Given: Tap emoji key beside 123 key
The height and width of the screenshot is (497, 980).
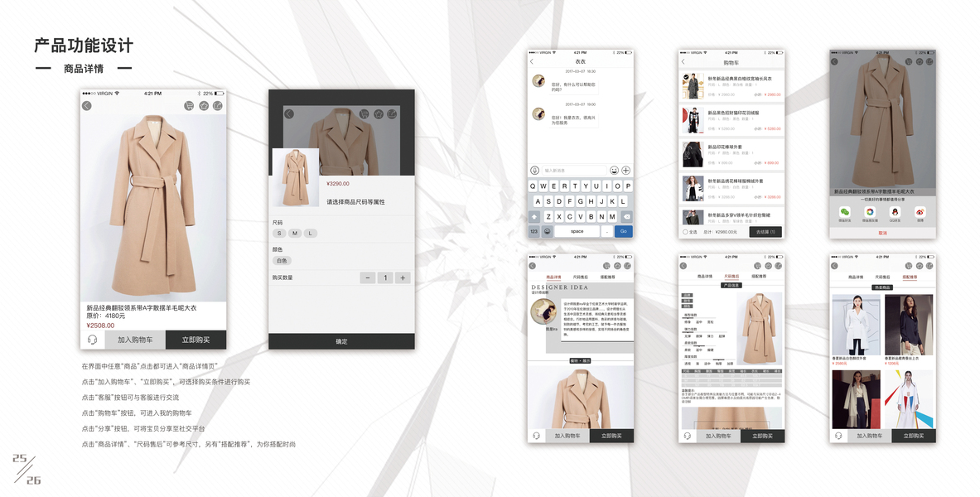Looking at the screenshot, I should tap(547, 231).
